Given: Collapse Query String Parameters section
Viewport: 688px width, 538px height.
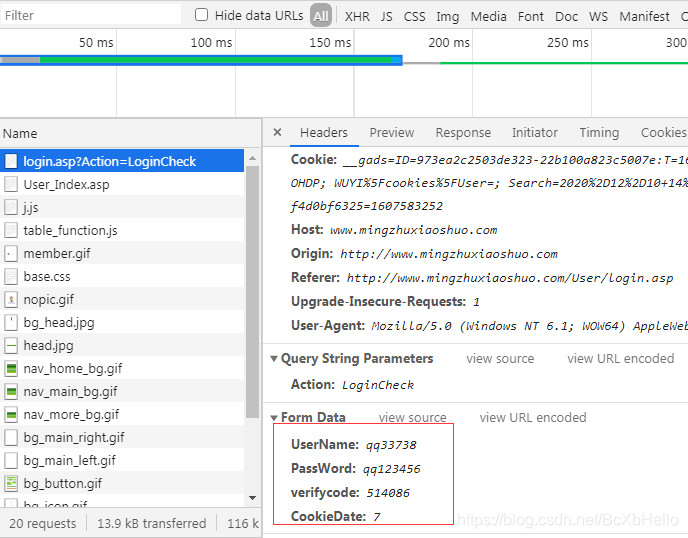Looking at the screenshot, I should [274, 359].
